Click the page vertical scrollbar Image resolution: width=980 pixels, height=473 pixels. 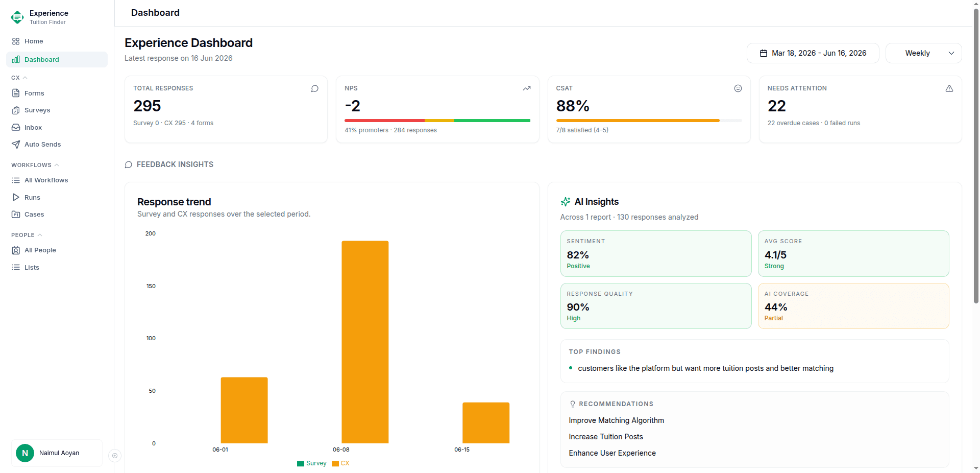coord(976,156)
